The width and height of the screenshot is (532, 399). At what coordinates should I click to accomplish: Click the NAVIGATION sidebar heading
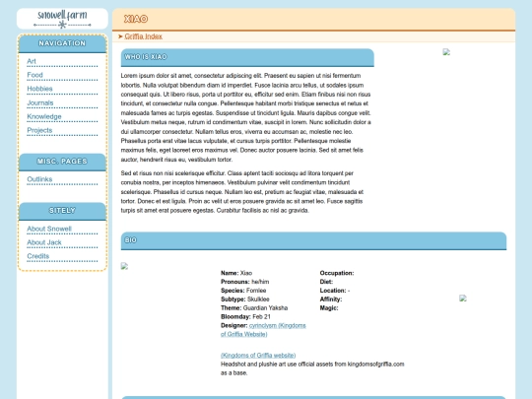(62, 43)
